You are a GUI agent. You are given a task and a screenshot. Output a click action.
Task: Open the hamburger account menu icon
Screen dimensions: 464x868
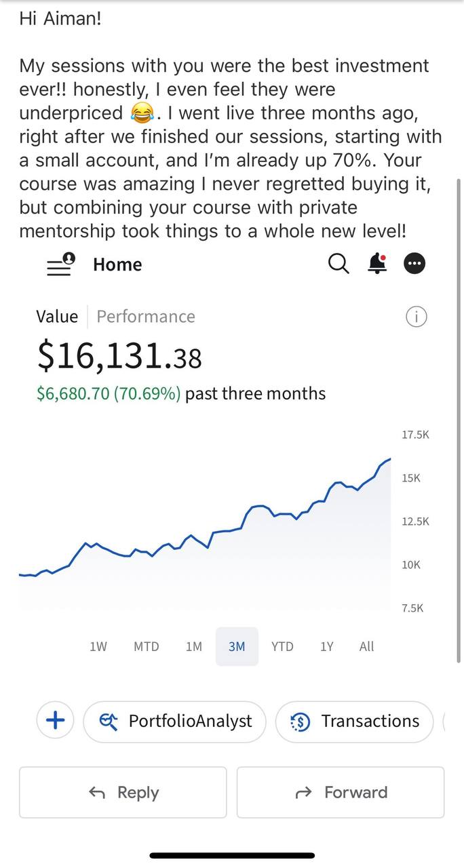tap(60, 264)
